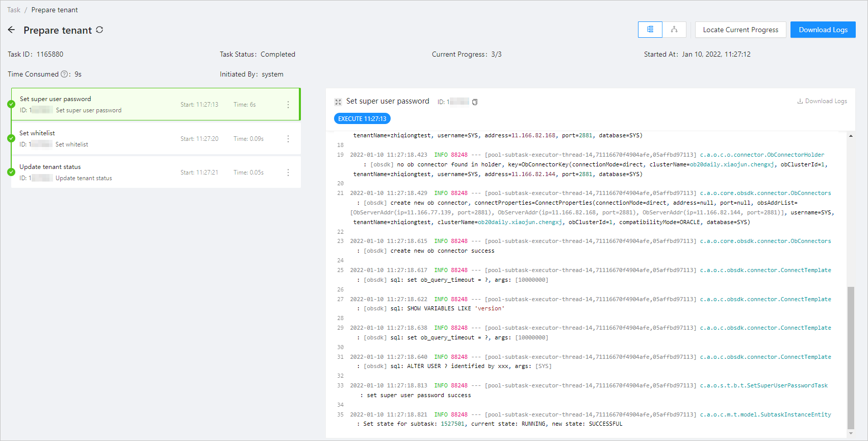Image resolution: width=868 pixels, height=441 pixels.
Task: Click log line number 35
Action: [x=340, y=414]
